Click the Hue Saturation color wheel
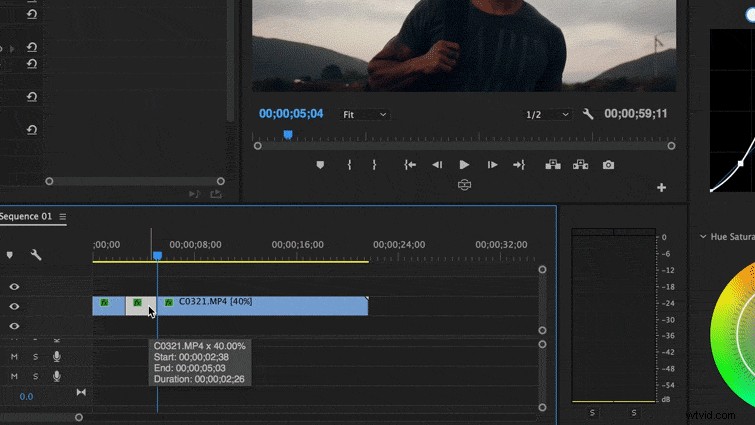This screenshot has width=755, height=425. 734,333
